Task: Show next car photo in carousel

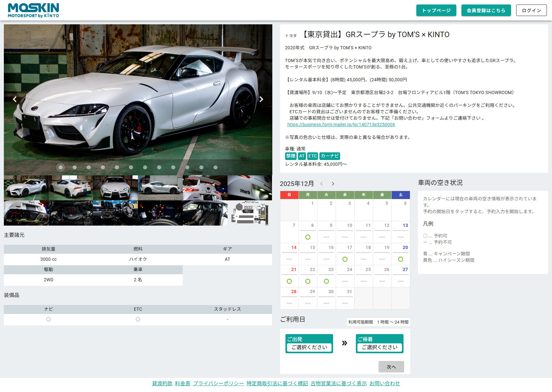Action: [261, 99]
